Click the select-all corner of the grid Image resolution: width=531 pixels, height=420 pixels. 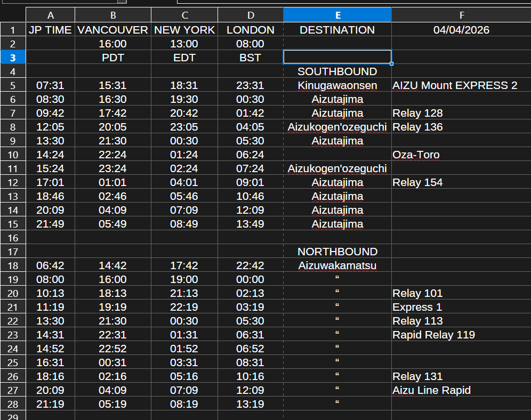coord(13,15)
